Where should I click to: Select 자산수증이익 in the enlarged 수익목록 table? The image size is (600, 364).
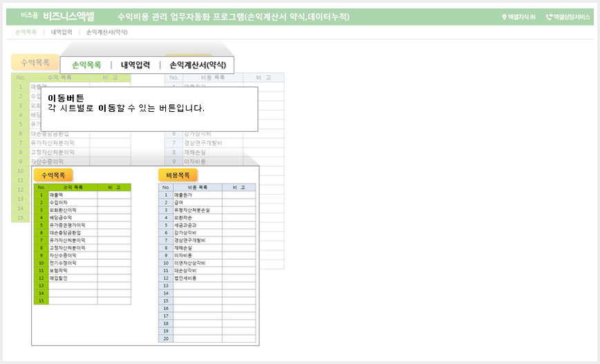pyautogui.click(x=73, y=256)
